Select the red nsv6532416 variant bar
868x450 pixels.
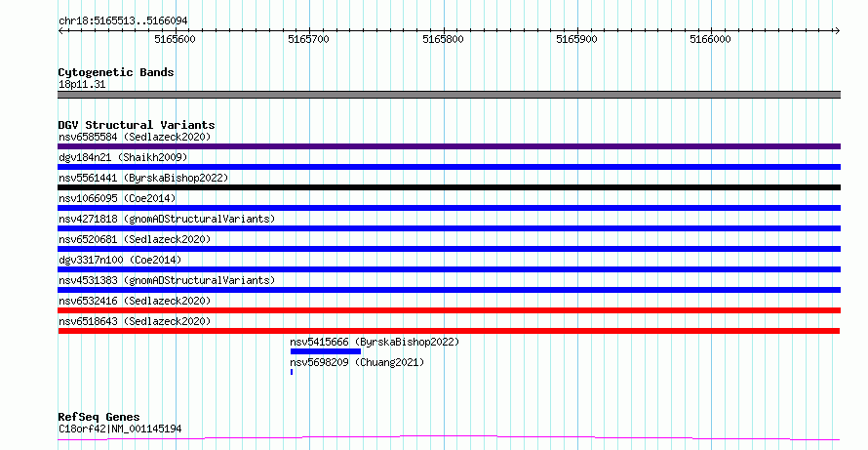[x=449, y=310]
